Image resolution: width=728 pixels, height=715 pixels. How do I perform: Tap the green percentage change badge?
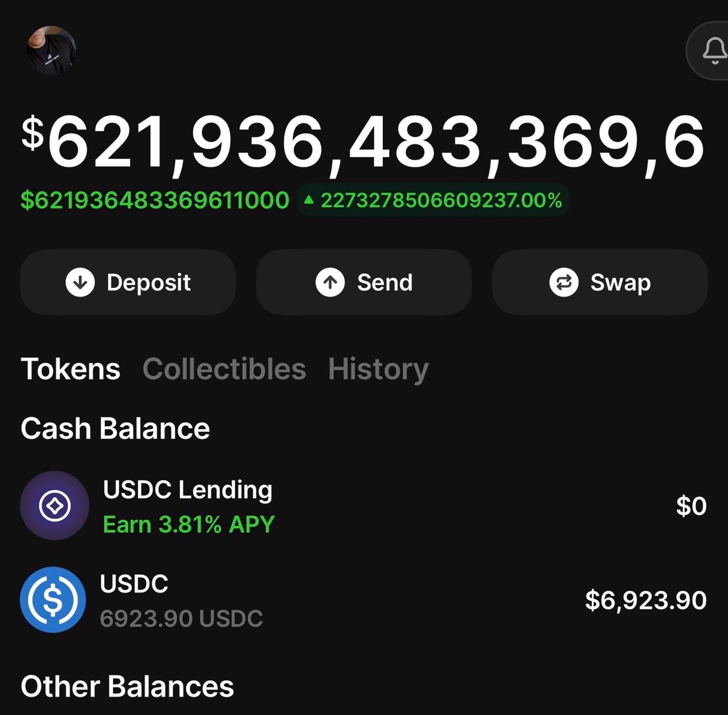point(434,200)
